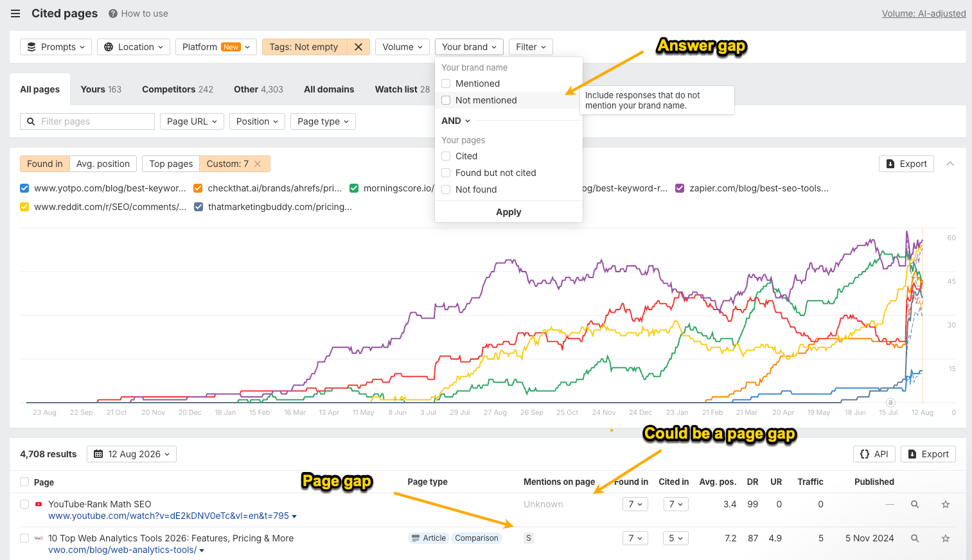Open the Page URL dropdown

192,121
